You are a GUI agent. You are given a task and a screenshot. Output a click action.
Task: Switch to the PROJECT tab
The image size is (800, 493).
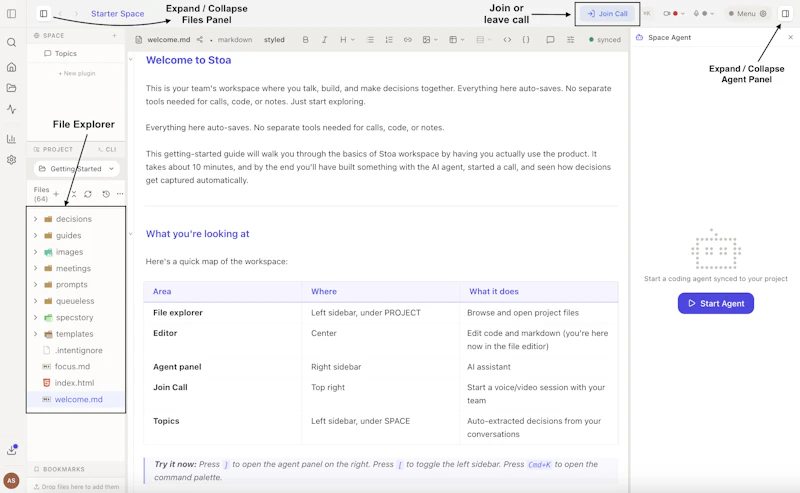point(53,150)
